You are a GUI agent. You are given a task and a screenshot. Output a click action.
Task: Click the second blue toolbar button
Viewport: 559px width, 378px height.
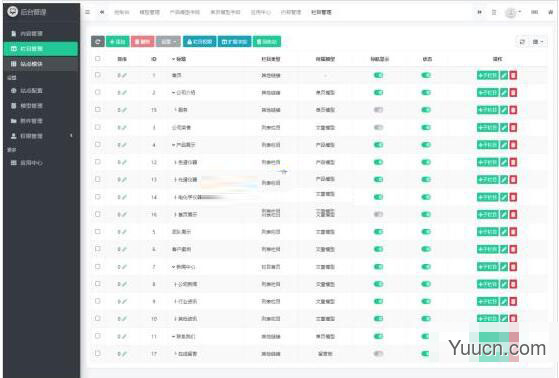tap(234, 42)
